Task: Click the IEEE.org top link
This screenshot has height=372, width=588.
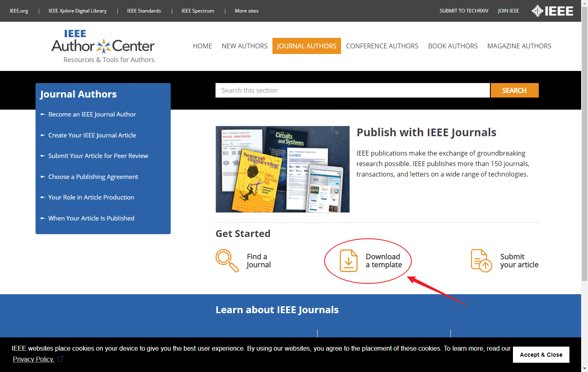Action: [19, 11]
